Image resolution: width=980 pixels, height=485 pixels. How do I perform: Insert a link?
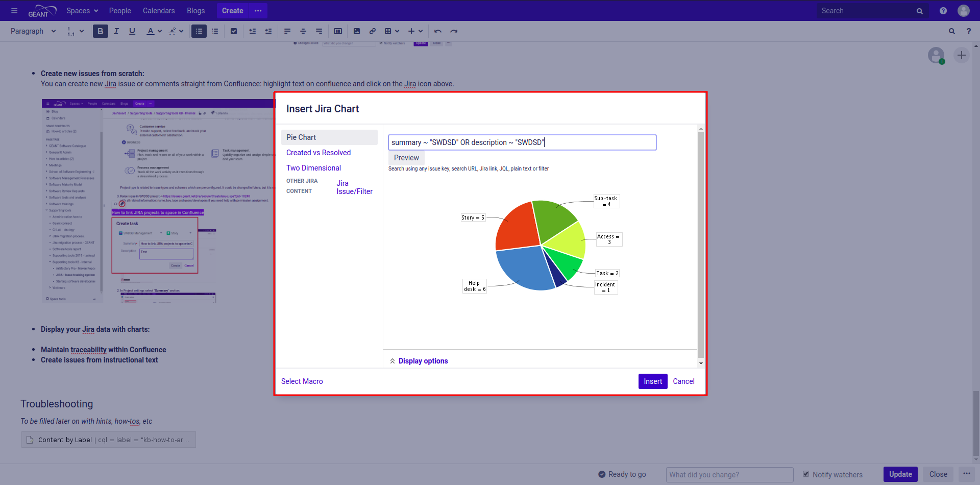[373, 31]
